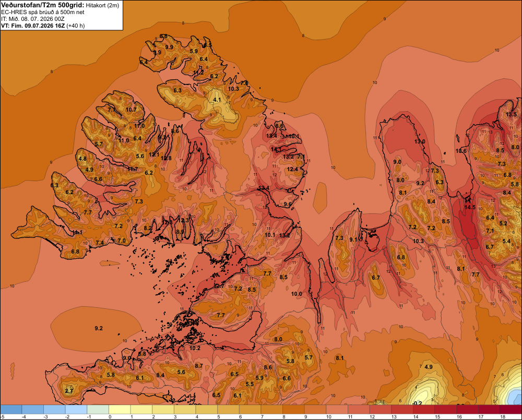Click the 10.2 temperature label by the islands
522x420 pixels.
click(195, 348)
